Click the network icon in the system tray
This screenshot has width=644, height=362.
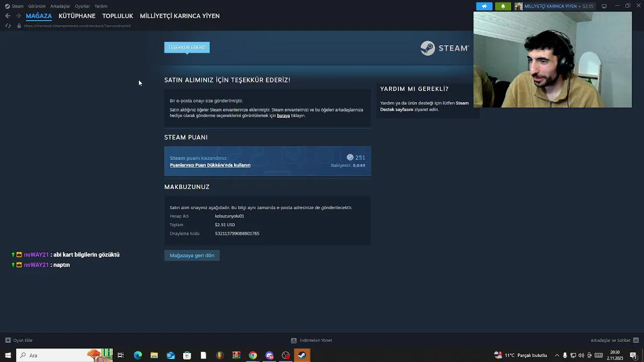point(573,355)
